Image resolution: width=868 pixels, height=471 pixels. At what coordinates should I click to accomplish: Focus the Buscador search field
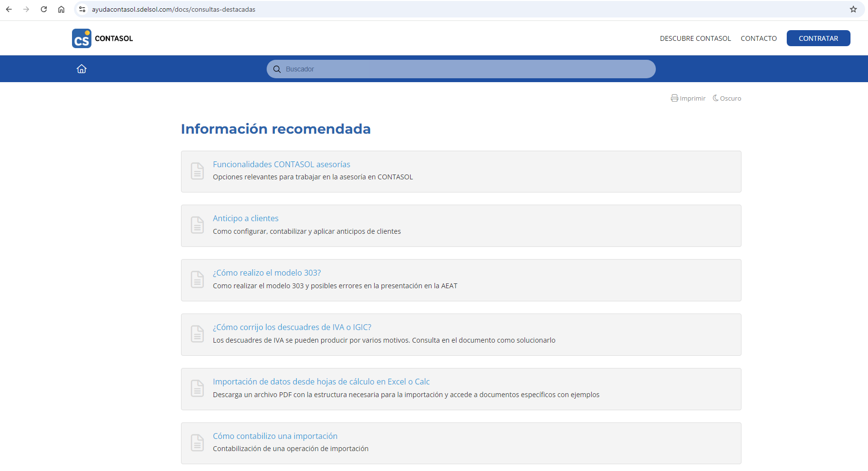[x=461, y=69]
